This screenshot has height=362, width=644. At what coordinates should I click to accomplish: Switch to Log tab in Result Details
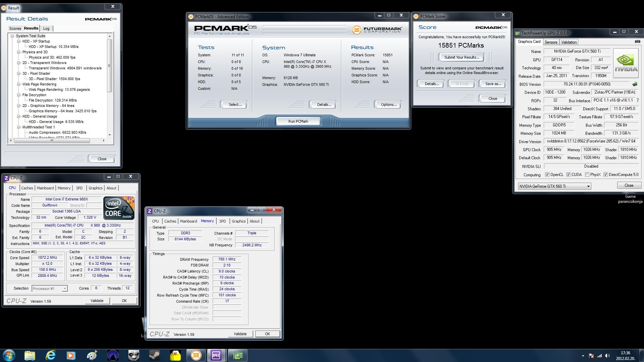pos(46,28)
